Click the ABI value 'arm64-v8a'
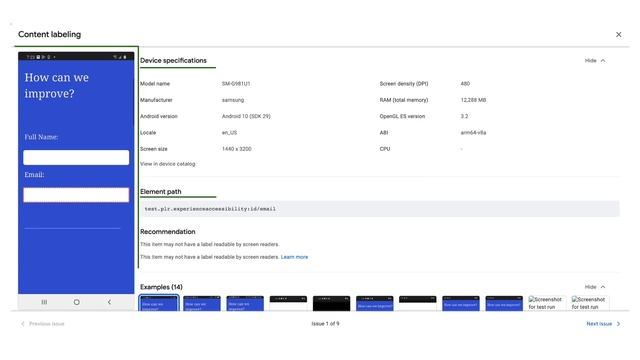This screenshot has width=640, height=360. point(473,133)
